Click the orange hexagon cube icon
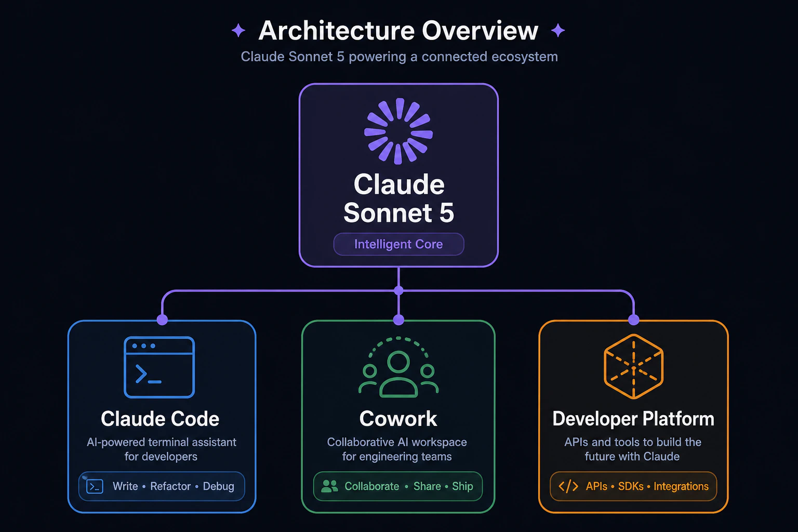Screen dimensions: 798x532 [x=633, y=367]
